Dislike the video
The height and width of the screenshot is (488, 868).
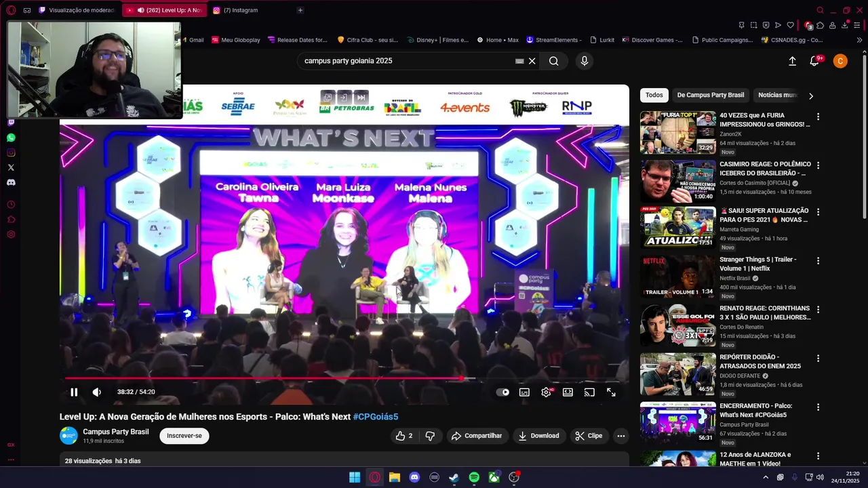tap(430, 436)
